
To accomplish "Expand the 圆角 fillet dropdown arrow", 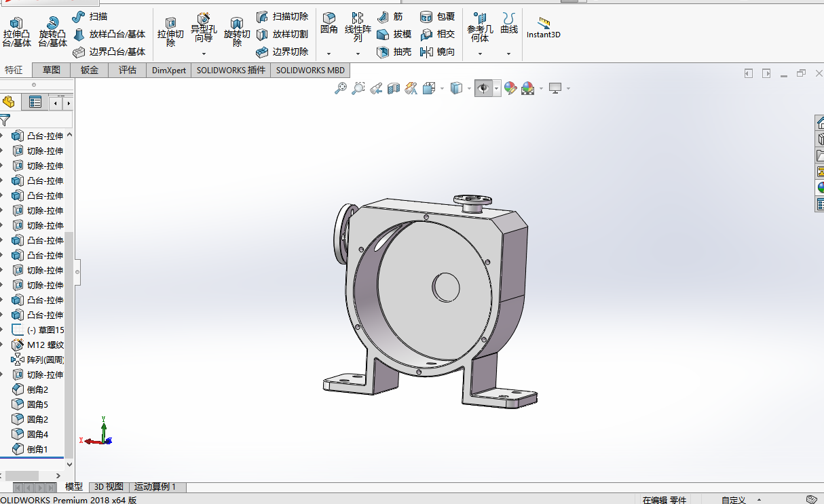I will (329, 54).
